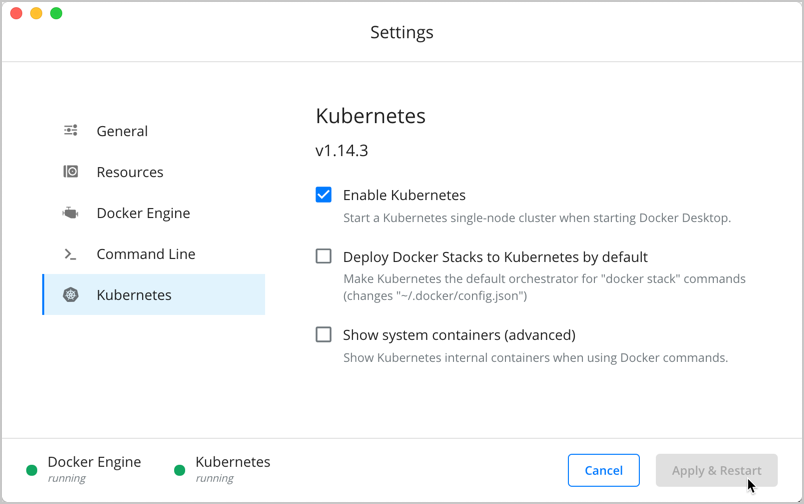
Task: Open the General settings tab
Action: 122,131
